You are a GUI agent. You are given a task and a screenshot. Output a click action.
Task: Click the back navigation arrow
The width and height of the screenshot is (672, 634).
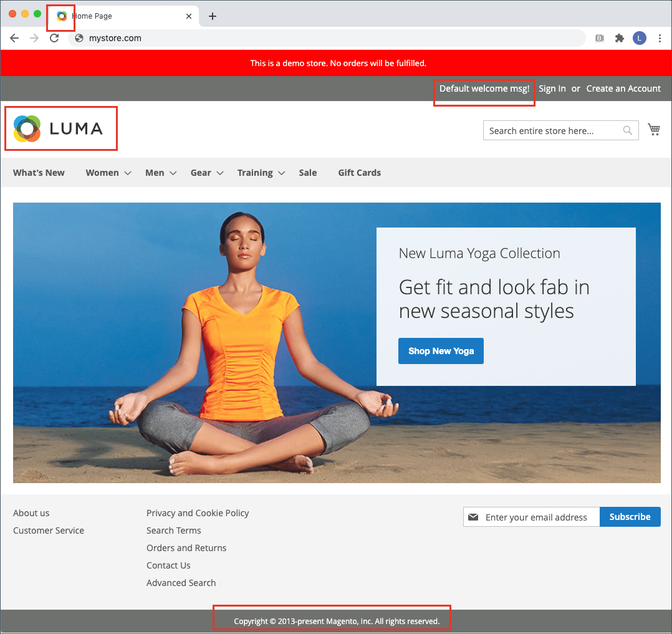click(14, 38)
